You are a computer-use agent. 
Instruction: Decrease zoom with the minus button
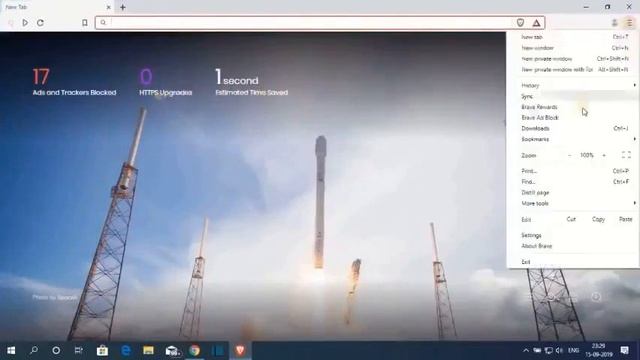[569, 156]
